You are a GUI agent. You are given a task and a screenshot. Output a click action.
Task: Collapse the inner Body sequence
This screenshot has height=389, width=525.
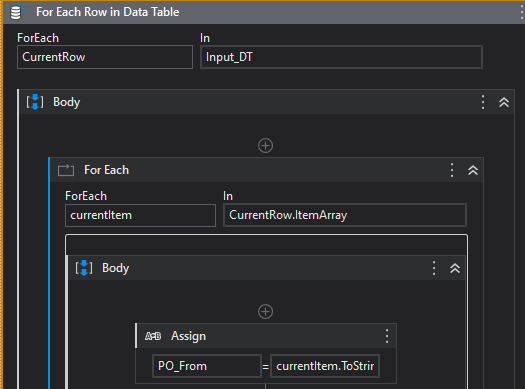coord(455,268)
